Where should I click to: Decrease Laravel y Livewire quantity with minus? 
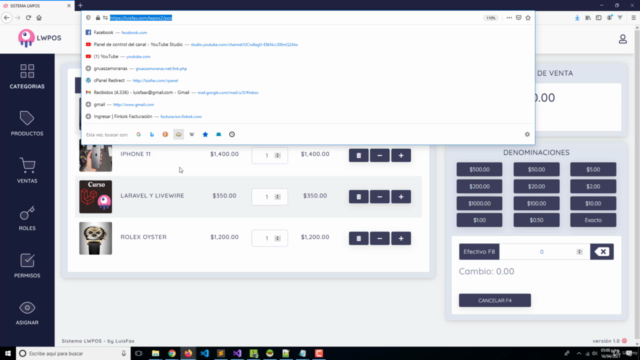coord(380,197)
